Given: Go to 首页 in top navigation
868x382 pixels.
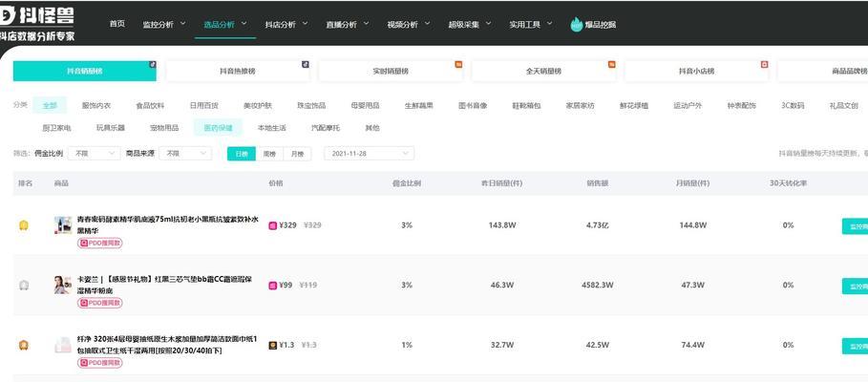Looking at the screenshot, I should click(x=117, y=24).
